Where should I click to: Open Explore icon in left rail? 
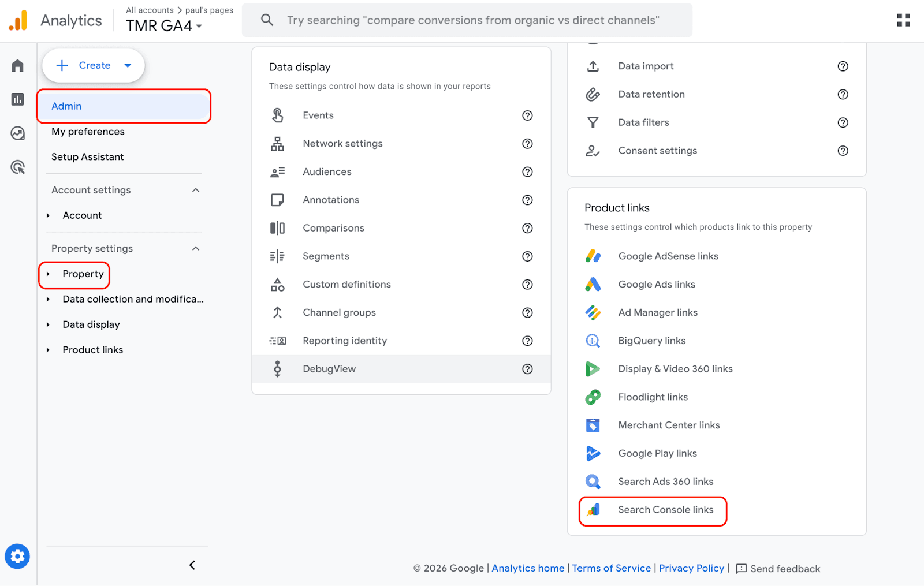[x=18, y=133]
